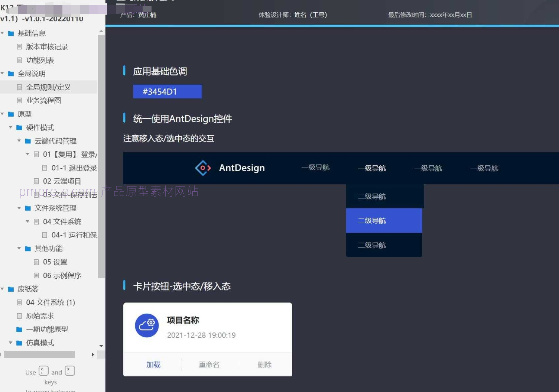Open the 业务流程图 page
Viewport: 559px width, 392px height.
pos(43,100)
